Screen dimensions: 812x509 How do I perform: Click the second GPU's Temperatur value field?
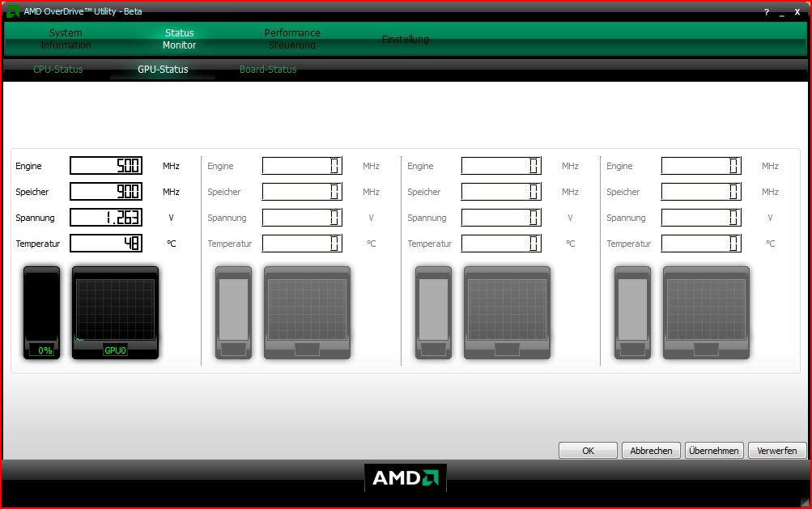tap(302, 244)
